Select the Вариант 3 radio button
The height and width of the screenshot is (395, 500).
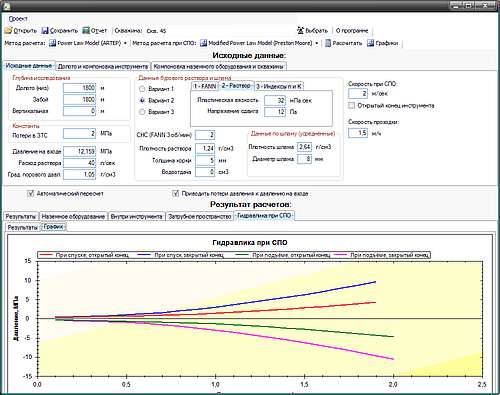tap(142, 112)
